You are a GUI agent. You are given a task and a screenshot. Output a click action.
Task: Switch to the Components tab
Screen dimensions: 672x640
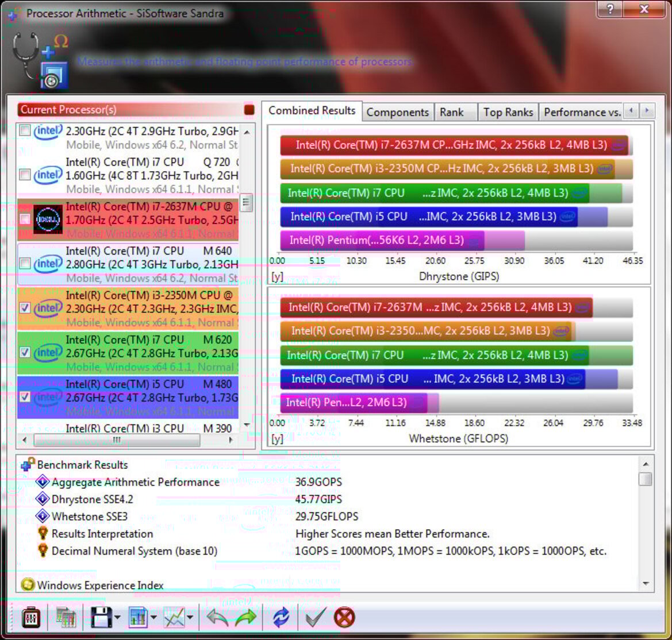(x=398, y=112)
